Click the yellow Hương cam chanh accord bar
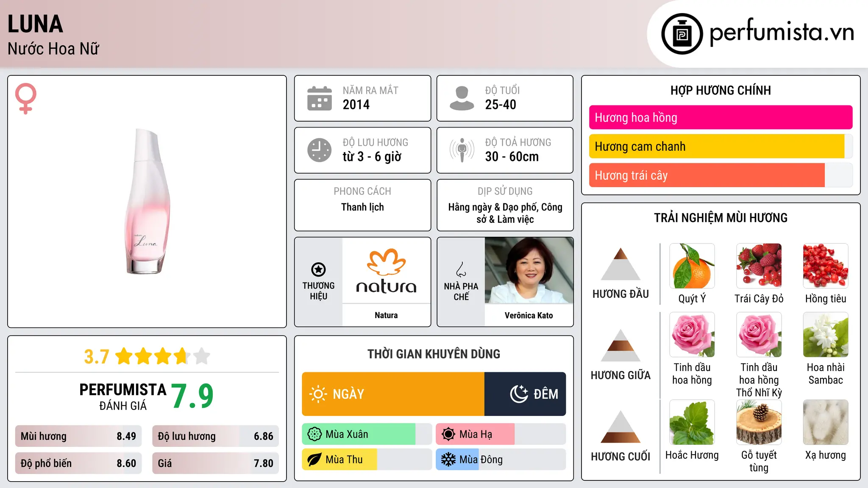Image resolution: width=868 pixels, height=488 pixels. pyautogui.click(x=717, y=147)
